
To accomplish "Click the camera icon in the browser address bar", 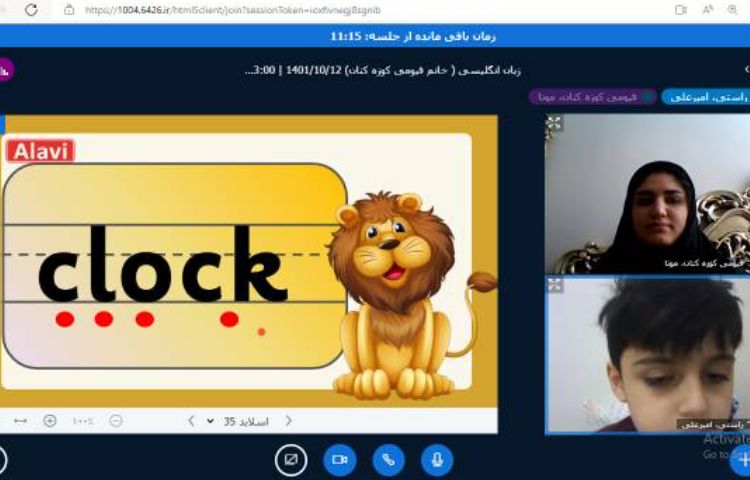I will (x=680, y=10).
